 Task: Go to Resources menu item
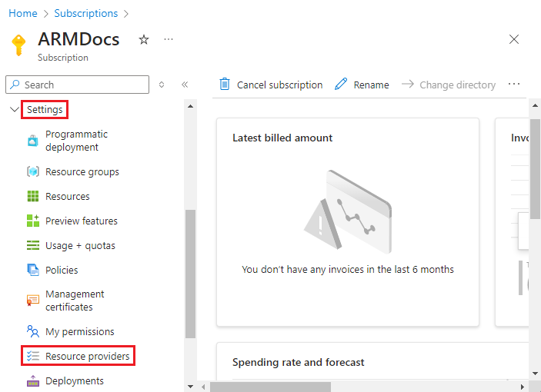pos(68,196)
